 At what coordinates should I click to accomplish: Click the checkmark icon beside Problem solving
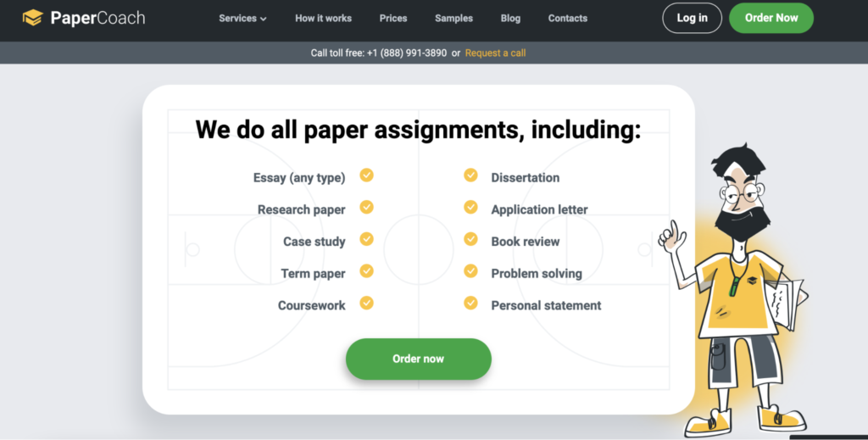click(470, 271)
